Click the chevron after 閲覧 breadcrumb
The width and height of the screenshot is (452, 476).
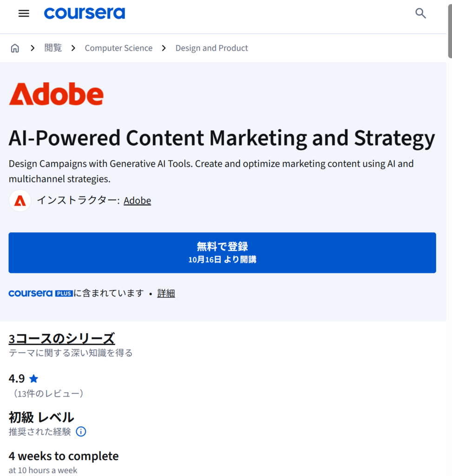click(x=73, y=48)
